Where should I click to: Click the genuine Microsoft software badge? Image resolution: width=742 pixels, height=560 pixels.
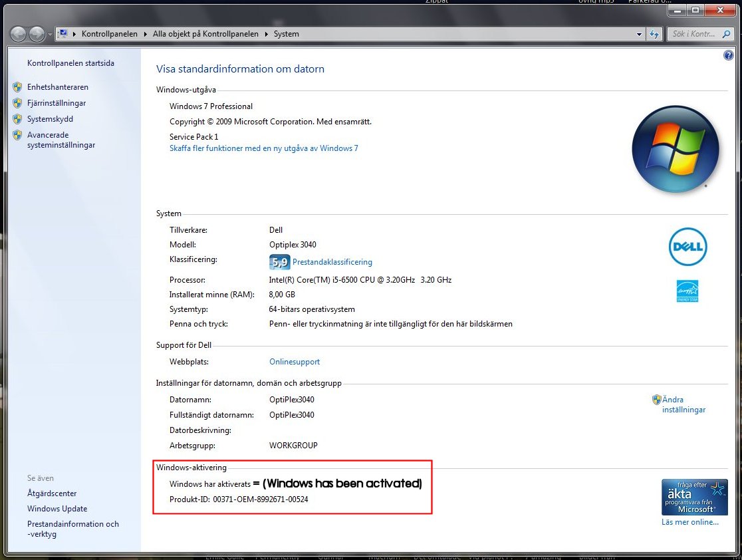tap(694, 497)
